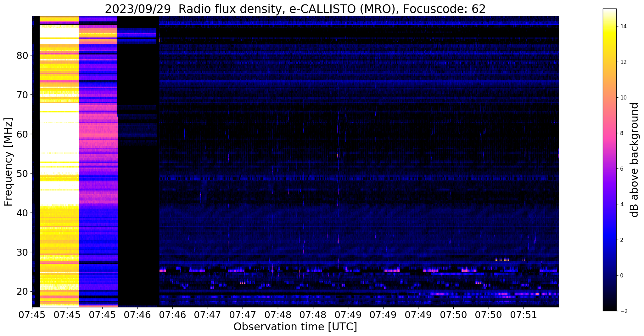Image resolution: width=644 pixels, height=336 pixels.
Task: Click the 30 tick on frequency axis
Action: point(22,253)
